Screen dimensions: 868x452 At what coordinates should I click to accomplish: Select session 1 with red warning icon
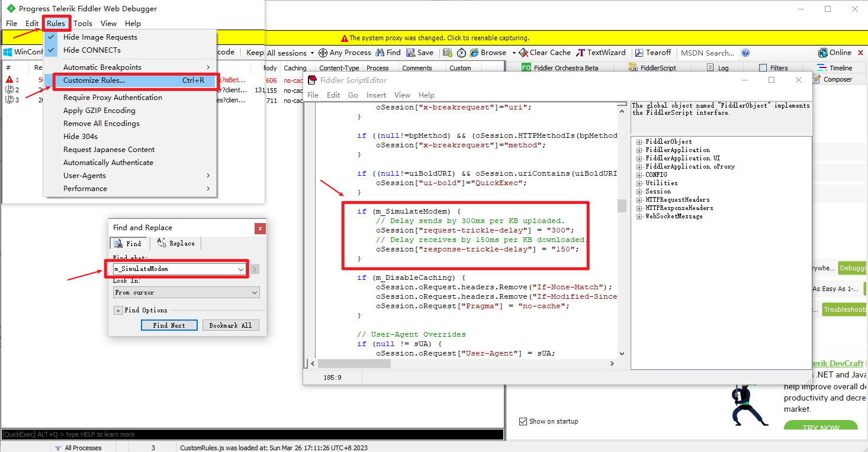[9, 80]
